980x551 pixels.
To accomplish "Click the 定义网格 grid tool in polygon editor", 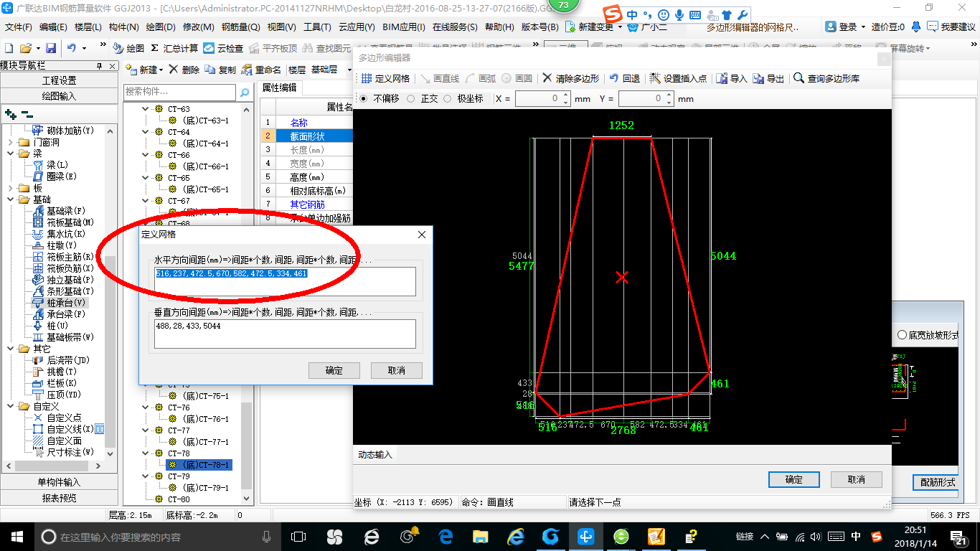I will coord(386,78).
